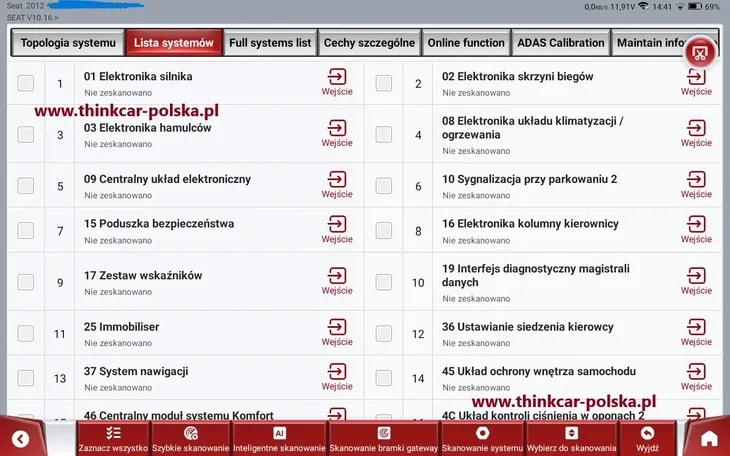Select the 25 Immobiliser label
Viewport: 730px width, 456px height.
click(x=122, y=327)
